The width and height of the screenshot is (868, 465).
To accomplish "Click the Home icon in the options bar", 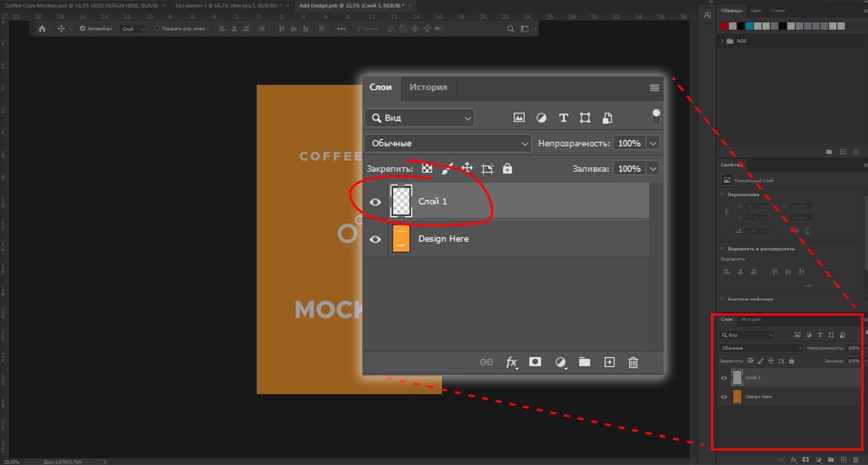I will tap(42, 29).
